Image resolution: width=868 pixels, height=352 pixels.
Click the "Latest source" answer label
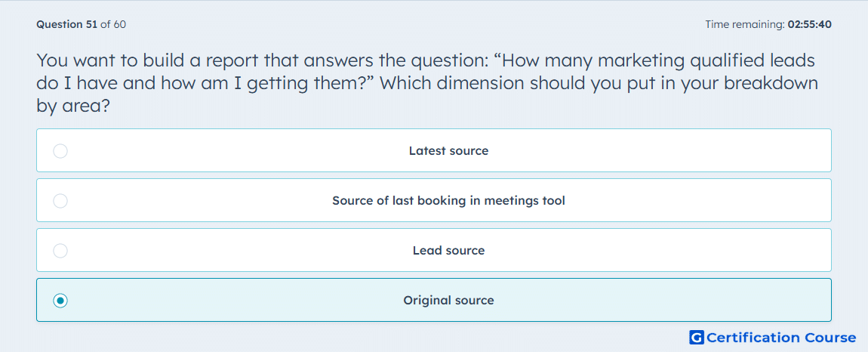pos(448,151)
